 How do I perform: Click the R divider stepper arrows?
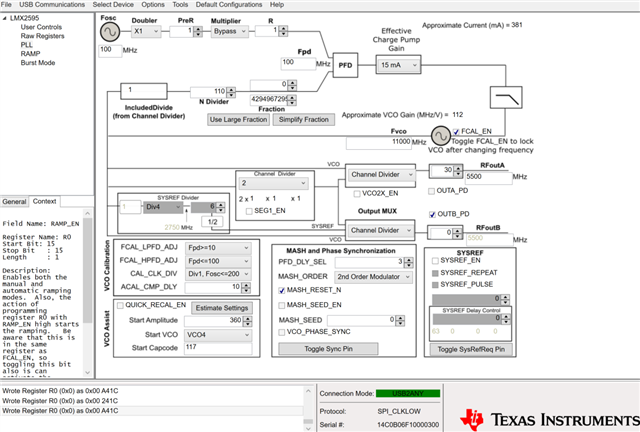(x=283, y=31)
